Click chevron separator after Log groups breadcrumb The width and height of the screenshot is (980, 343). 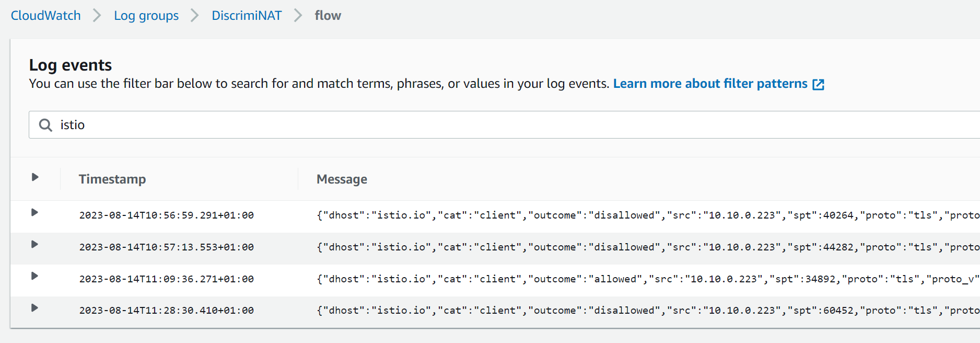(x=195, y=16)
